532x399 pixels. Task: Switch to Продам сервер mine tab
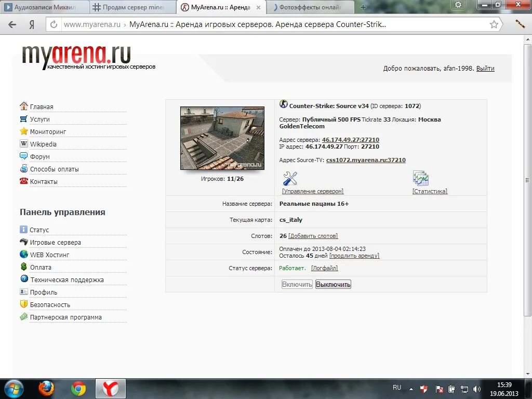(x=133, y=7)
